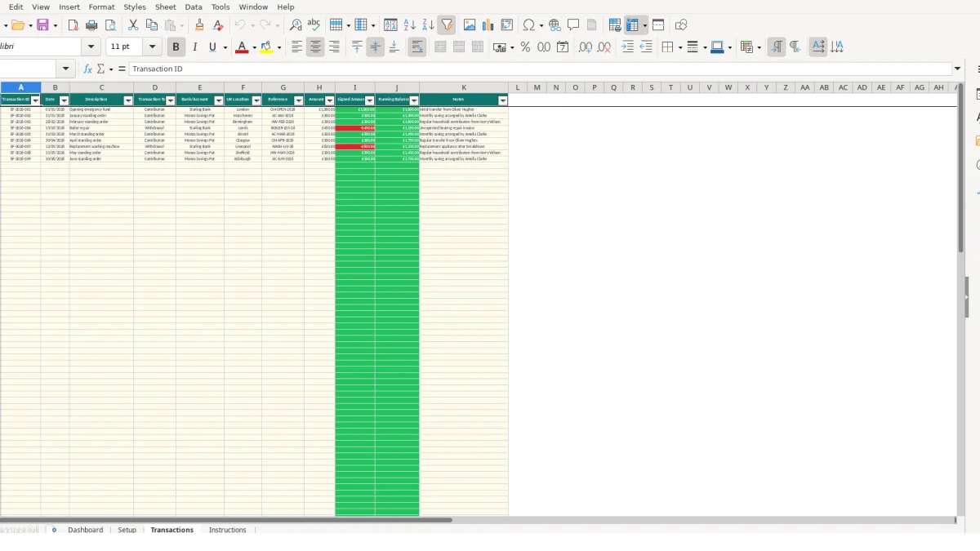Image resolution: width=980 pixels, height=551 pixels.
Task: Toggle Wrap Text button
Action: 417,47
